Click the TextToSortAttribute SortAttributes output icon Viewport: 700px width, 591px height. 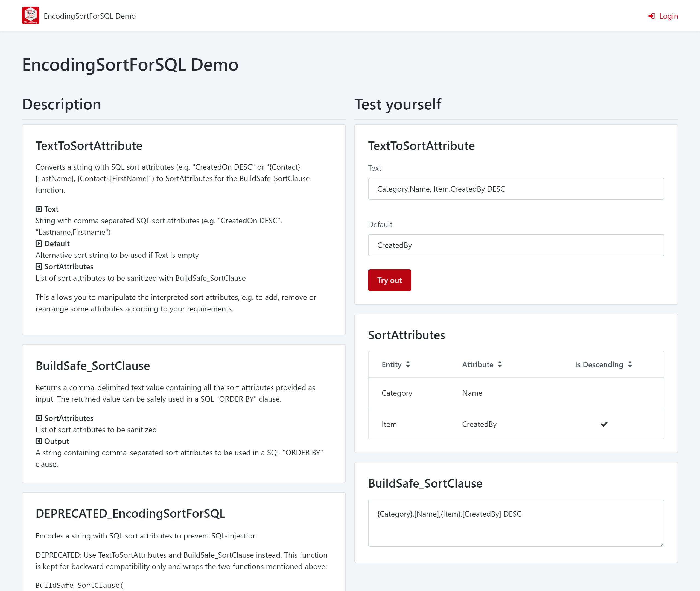tap(39, 267)
